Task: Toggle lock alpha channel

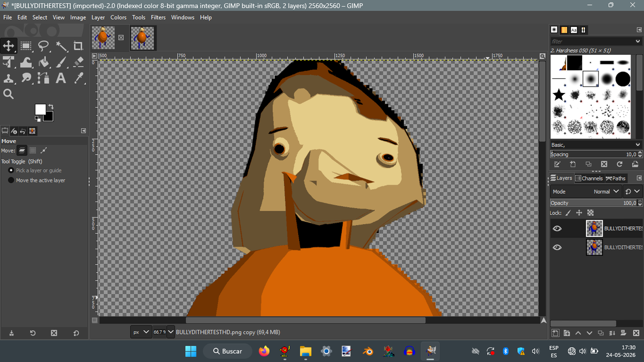Action: [590, 213]
